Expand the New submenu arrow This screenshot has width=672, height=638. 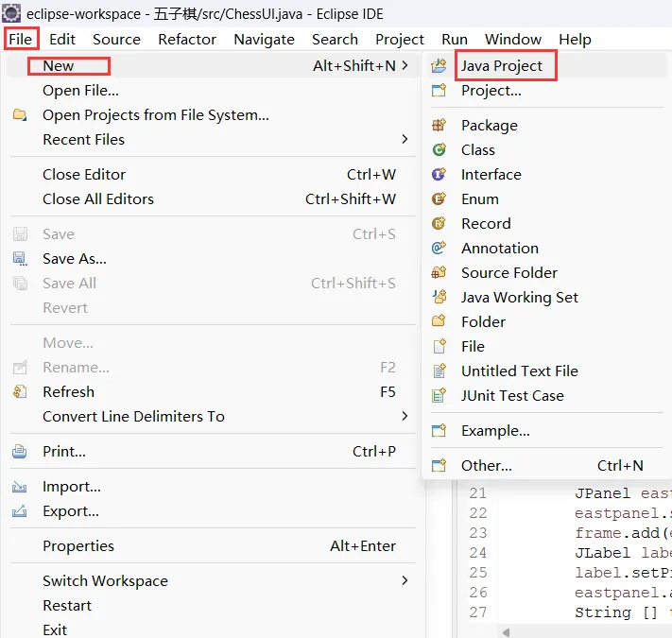pyautogui.click(x=405, y=65)
